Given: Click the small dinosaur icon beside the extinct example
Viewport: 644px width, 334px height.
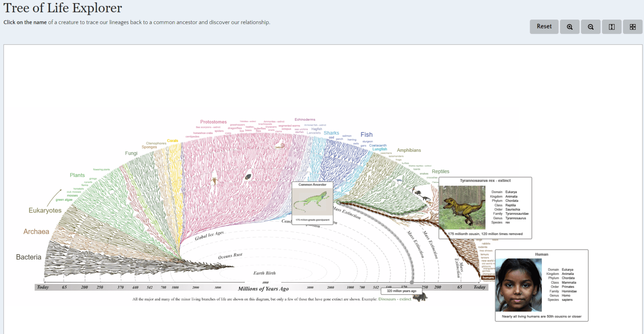Looking at the screenshot, I should 421,298.
